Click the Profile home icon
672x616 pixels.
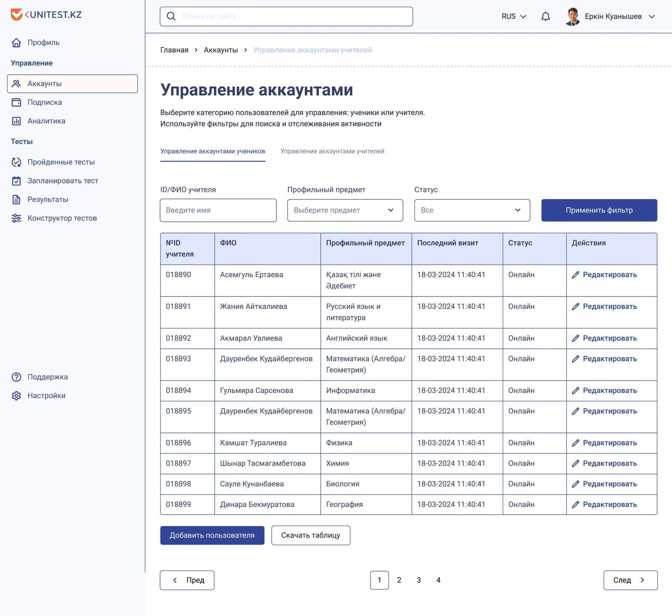click(16, 42)
